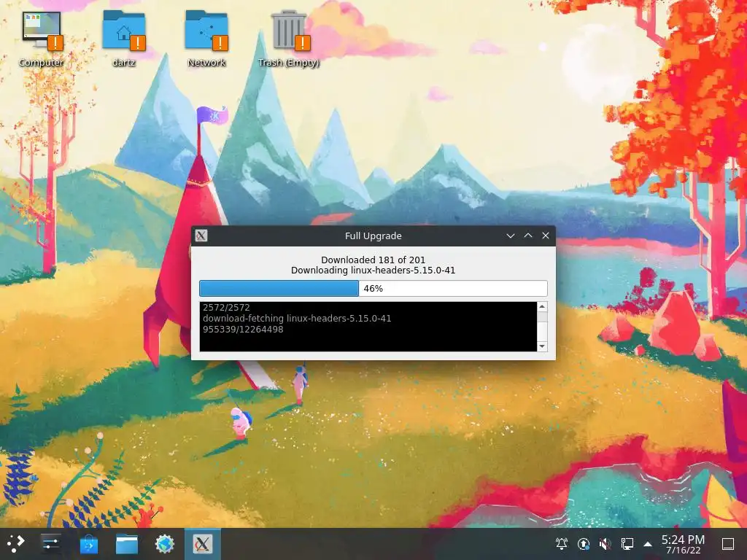
Task: Maximize the Full Upgrade window
Action: click(x=528, y=236)
